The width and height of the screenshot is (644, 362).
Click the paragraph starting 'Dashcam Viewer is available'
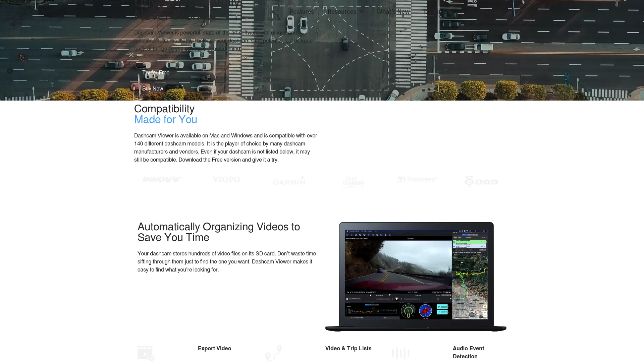tap(226, 148)
